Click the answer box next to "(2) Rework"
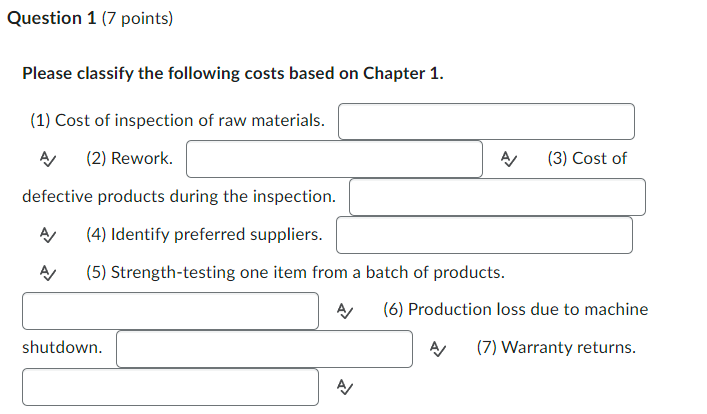Screen dimensions: 707x414 coord(335,159)
